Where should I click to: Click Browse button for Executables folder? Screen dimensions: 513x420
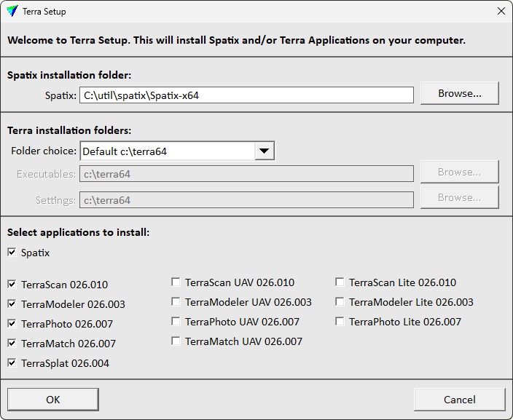click(x=459, y=172)
